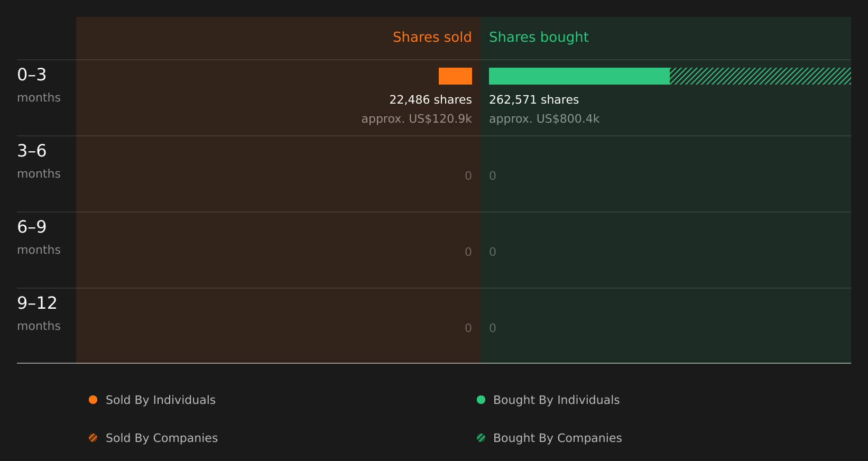Click the 9–12 months row label

(x=39, y=314)
